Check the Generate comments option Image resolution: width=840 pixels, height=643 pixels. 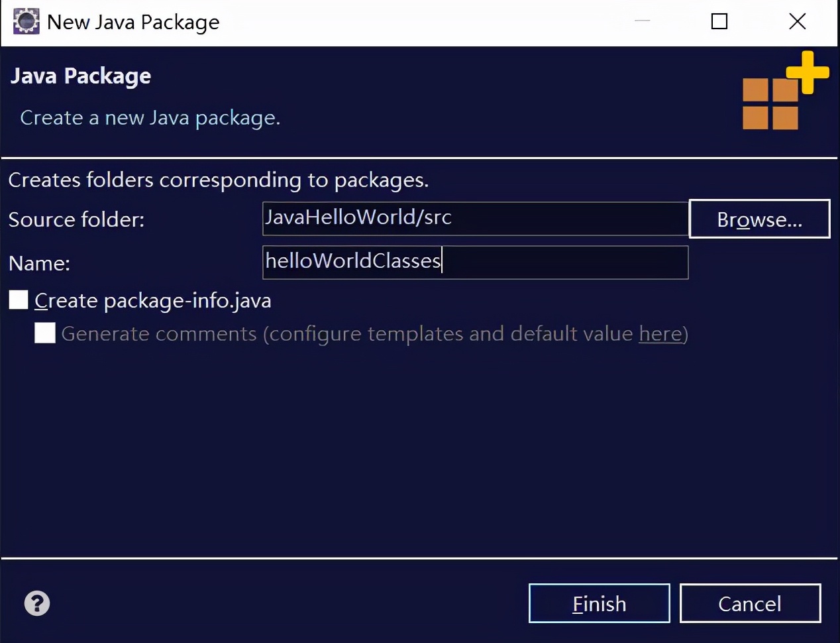(44, 333)
